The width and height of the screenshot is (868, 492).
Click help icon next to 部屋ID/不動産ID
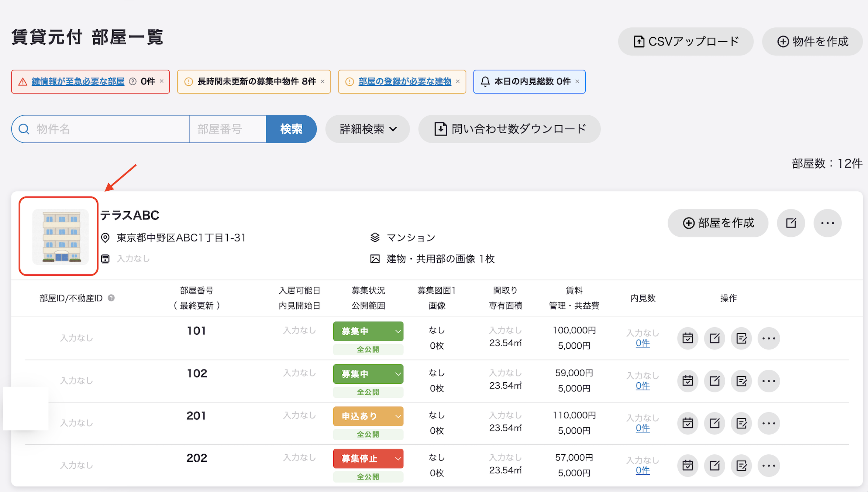[111, 298]
